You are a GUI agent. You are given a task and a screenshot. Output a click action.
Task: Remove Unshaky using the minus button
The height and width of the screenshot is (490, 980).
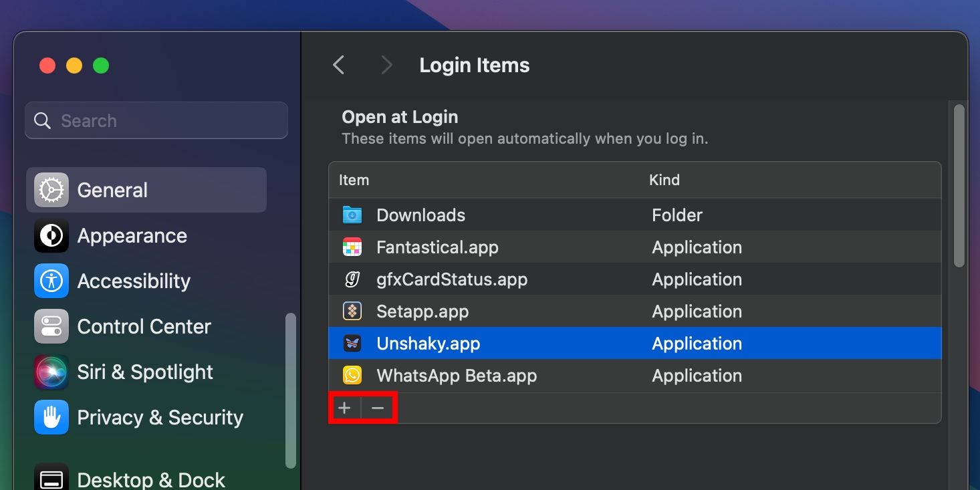tap(378, 408)
